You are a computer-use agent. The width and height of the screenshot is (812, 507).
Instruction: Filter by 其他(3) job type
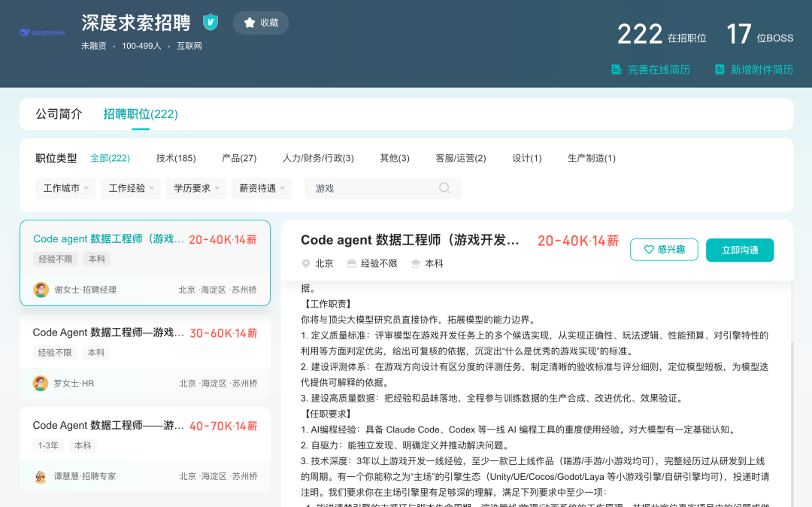point(395,158)
